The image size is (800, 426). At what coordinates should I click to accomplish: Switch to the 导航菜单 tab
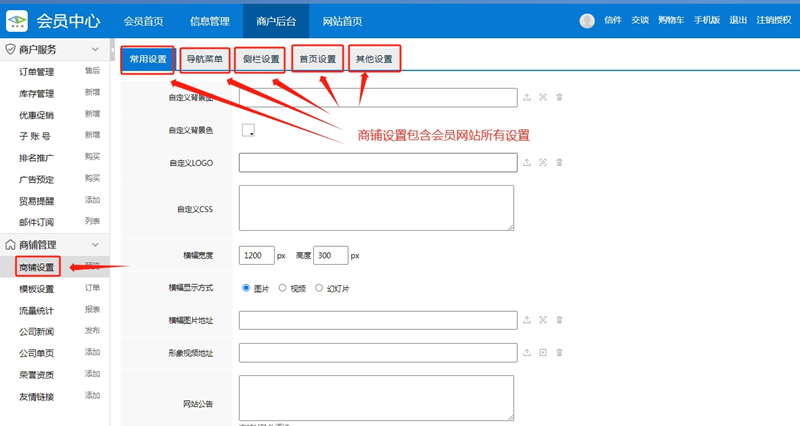pyautogui.click(x=204, y=59)
